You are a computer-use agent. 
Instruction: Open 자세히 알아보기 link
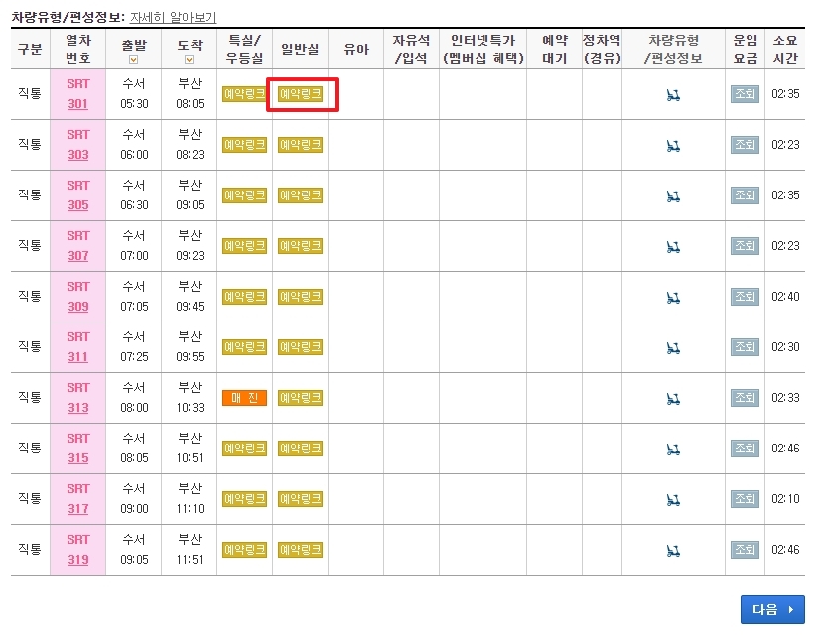[x=173, y=17]
